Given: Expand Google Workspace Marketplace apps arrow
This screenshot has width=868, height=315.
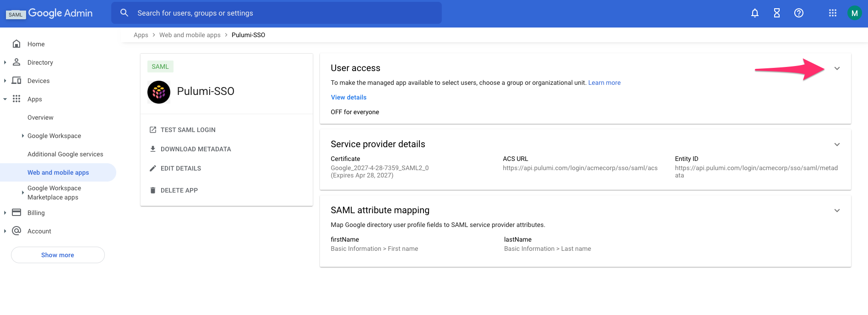Looking at the screenshot, I should pyautogui.click(x=22, y=193).
